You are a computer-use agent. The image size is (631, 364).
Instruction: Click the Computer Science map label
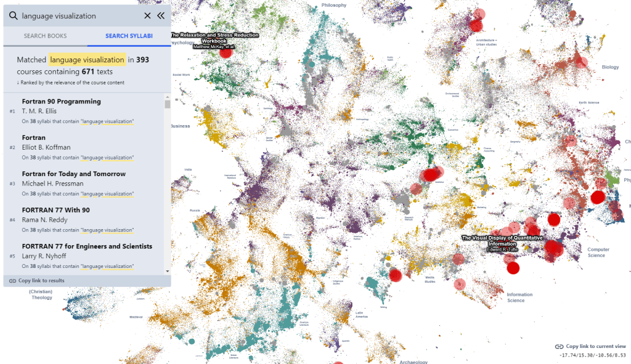(x=598, y=253)
